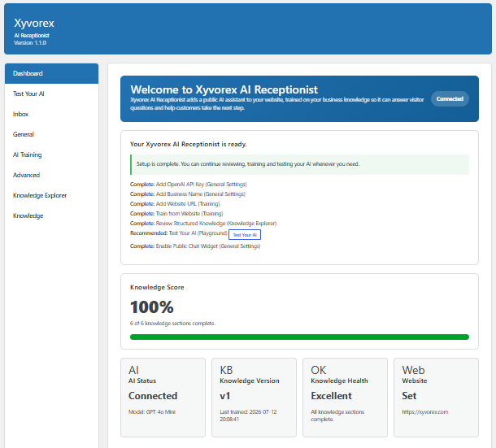The width and height of the screenshot is (496, 448).
Task: Click 'Review Structured Knowledge' checklist row
Action: click(x=203, y=224)
